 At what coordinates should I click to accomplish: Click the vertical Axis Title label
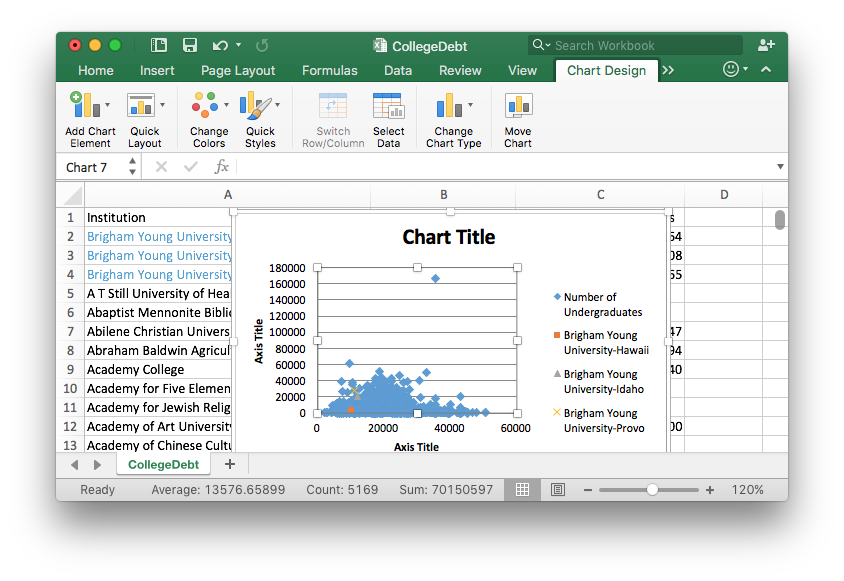click(x=259, y=341)
